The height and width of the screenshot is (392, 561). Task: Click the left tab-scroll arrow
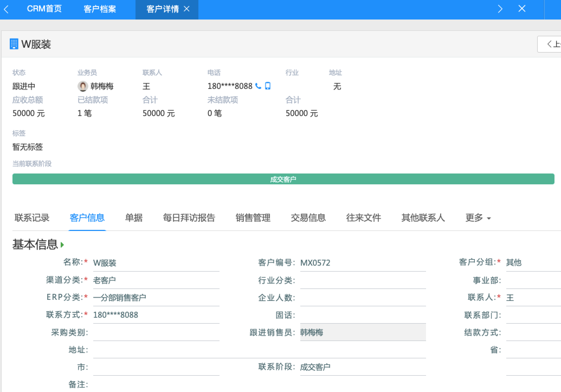[x=7, y=9]
